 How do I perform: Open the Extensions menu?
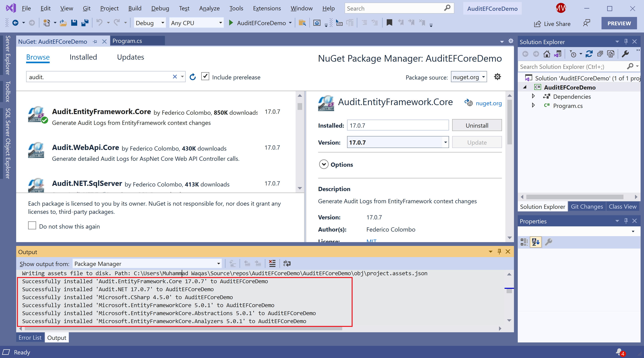coord(267,9)
